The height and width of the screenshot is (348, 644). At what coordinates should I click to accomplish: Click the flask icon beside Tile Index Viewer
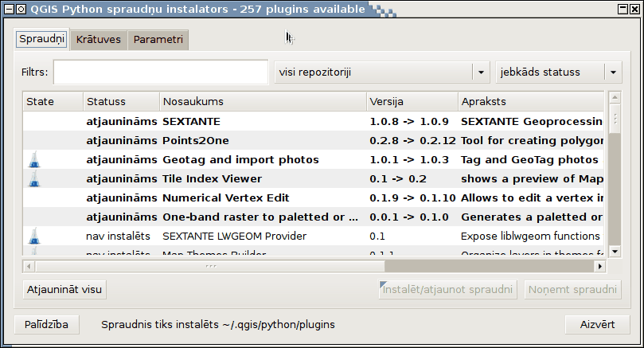[34, 178]
